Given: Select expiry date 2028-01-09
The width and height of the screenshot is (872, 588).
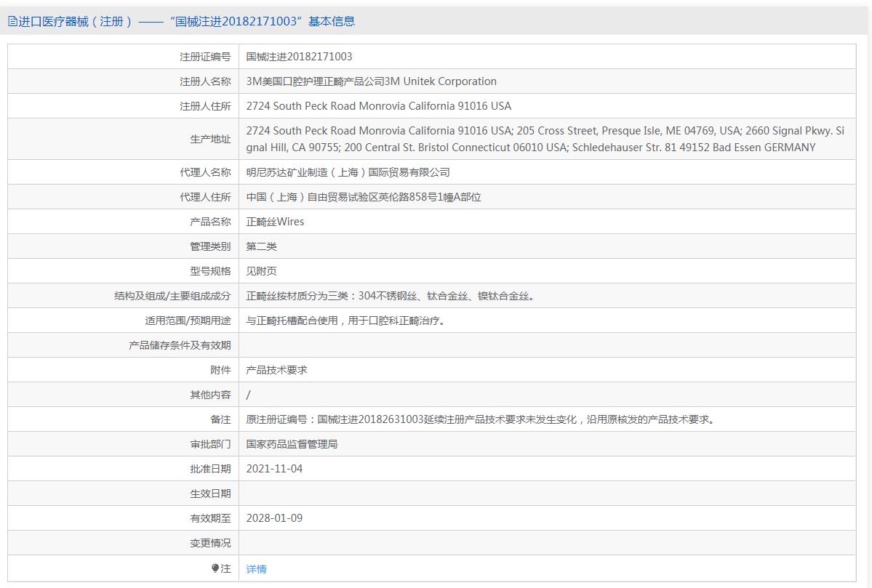Looking at the screenshot, I should click(274, 518).
